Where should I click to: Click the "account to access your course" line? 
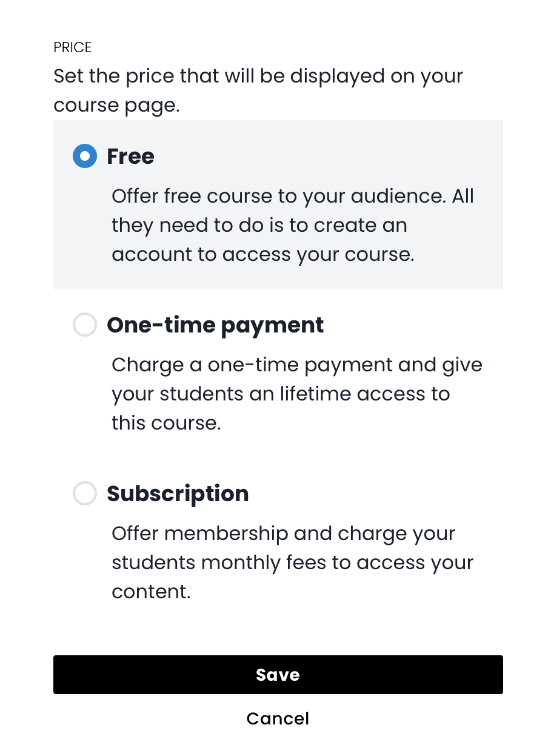262,254
